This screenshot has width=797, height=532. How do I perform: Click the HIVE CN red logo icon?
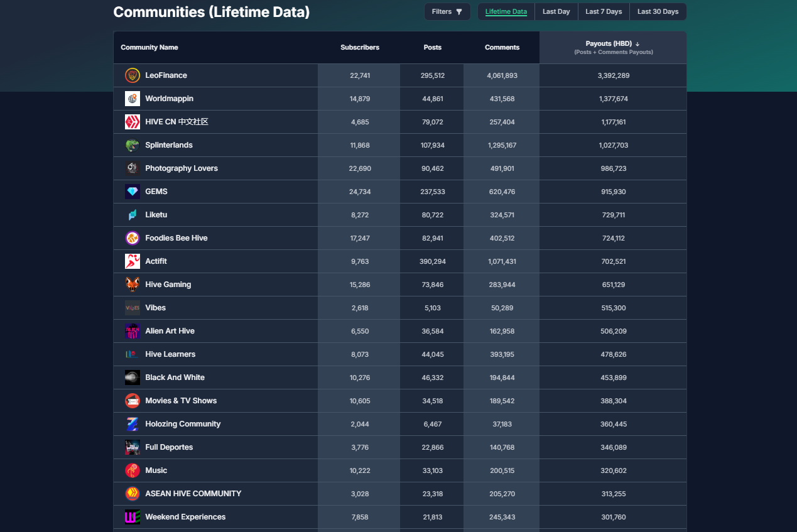coord(133,122)
